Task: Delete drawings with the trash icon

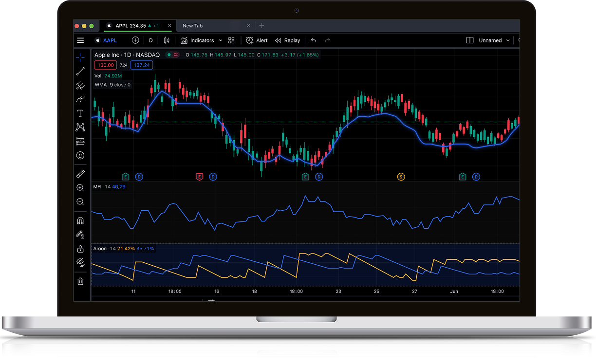Action: (x=80, y=281)
